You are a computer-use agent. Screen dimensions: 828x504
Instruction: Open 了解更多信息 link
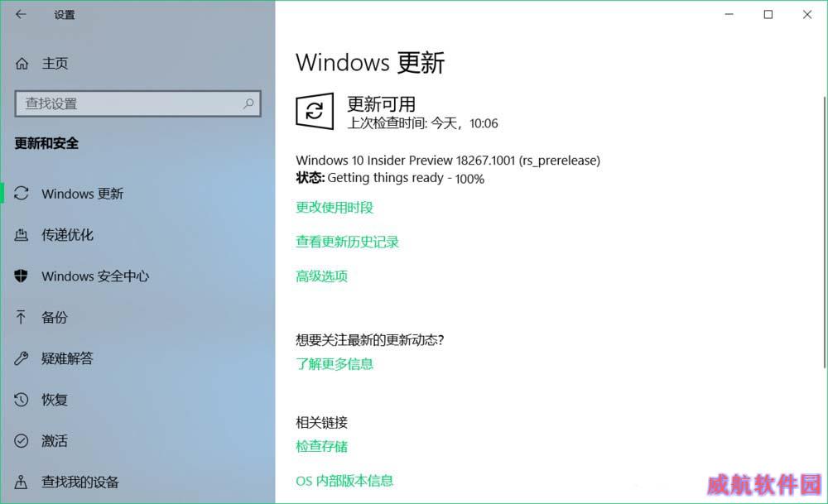click(x=335, y=363)
